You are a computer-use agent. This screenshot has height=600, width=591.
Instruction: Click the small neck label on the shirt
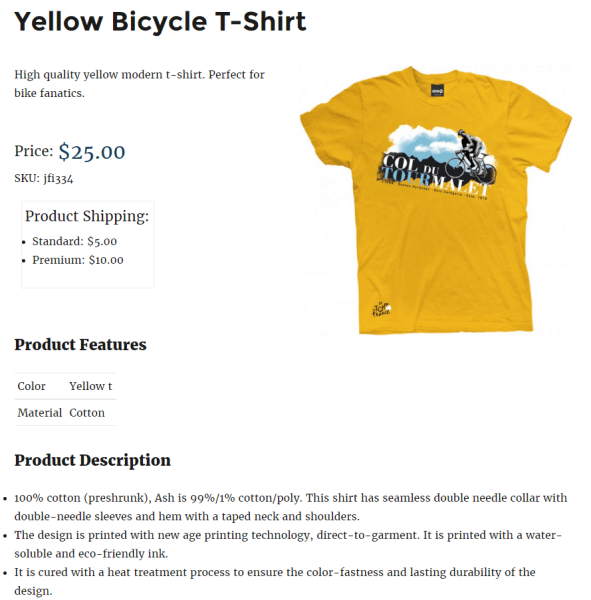[x=437, y=91]
